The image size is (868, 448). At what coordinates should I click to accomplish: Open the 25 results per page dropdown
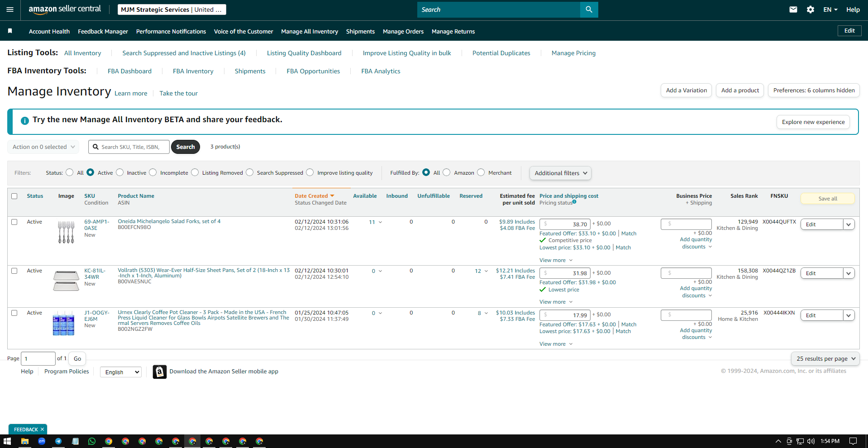(825, 358)
